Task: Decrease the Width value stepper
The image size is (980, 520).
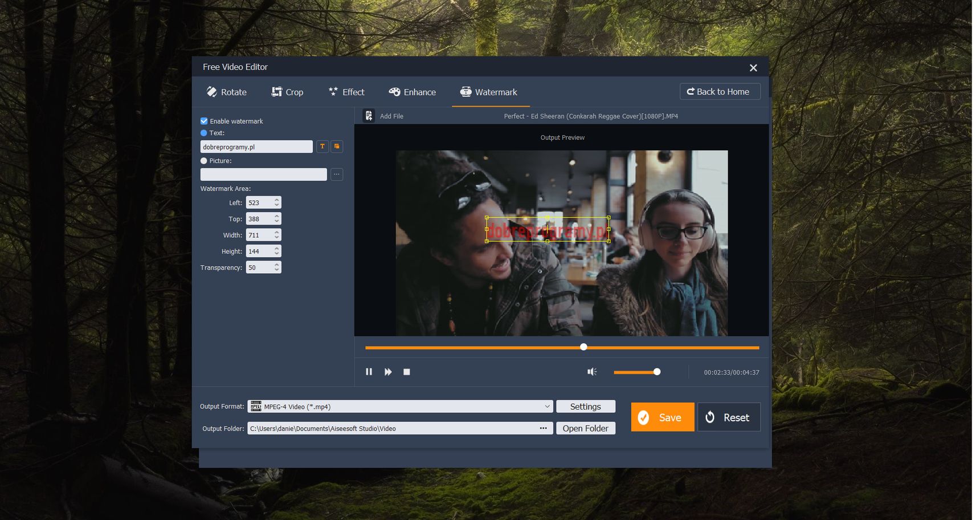Action: point(277,237)
